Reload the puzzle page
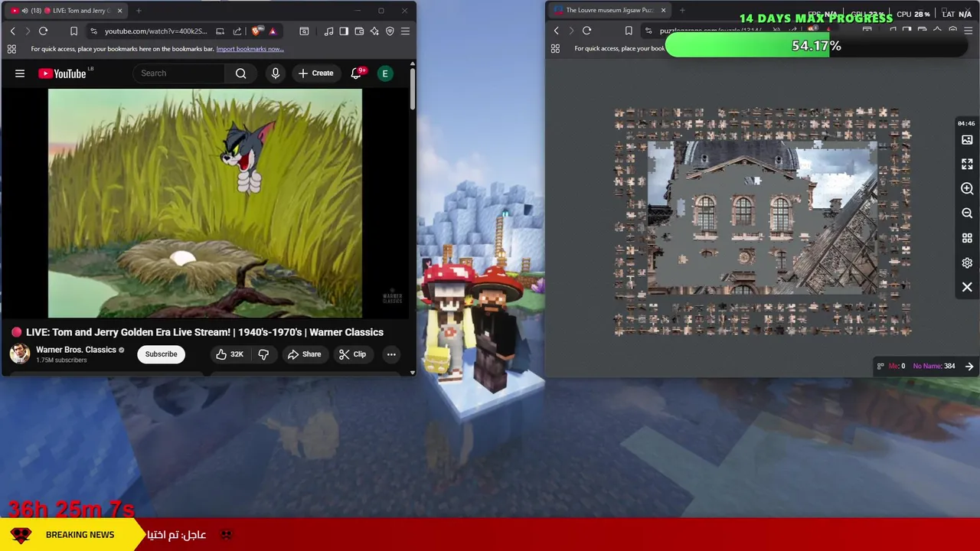The image size is (980, 551). 587,31
